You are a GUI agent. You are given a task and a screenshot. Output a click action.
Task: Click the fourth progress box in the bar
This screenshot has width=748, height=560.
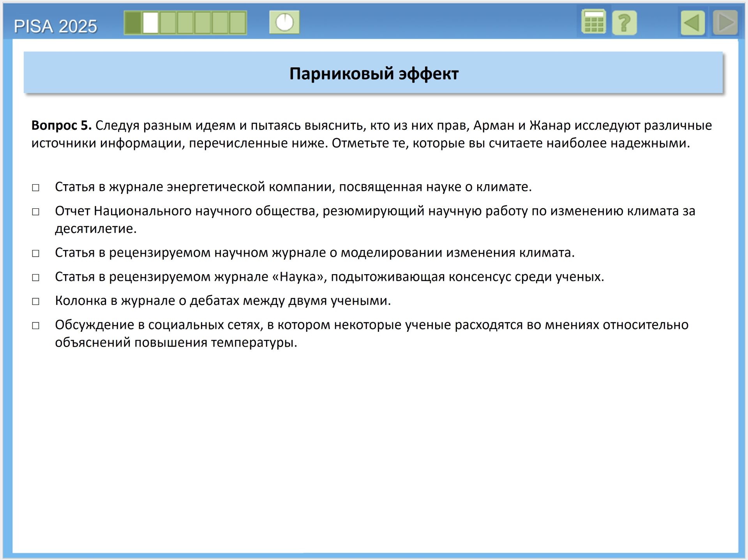[185, 23]
